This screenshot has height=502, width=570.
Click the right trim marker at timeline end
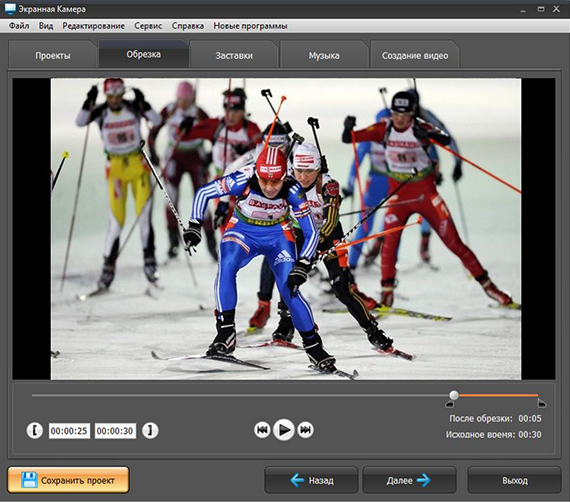click(542, 403)
